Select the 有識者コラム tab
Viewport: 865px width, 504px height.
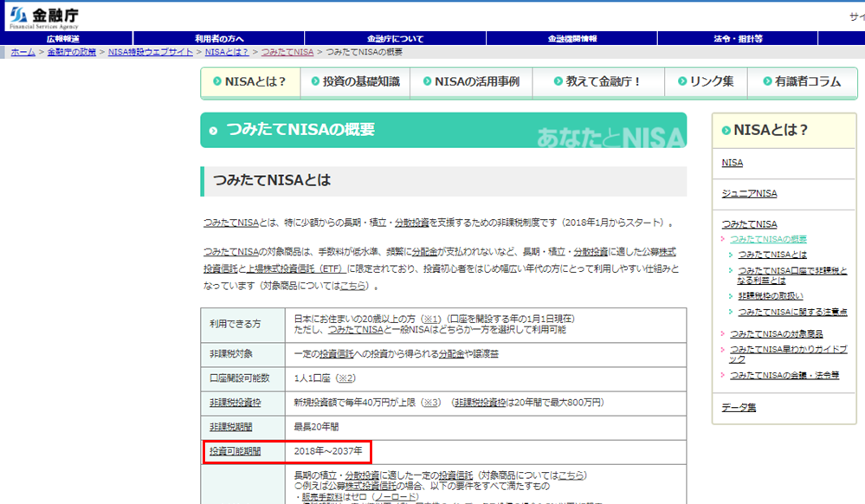[x=803, y=81]
